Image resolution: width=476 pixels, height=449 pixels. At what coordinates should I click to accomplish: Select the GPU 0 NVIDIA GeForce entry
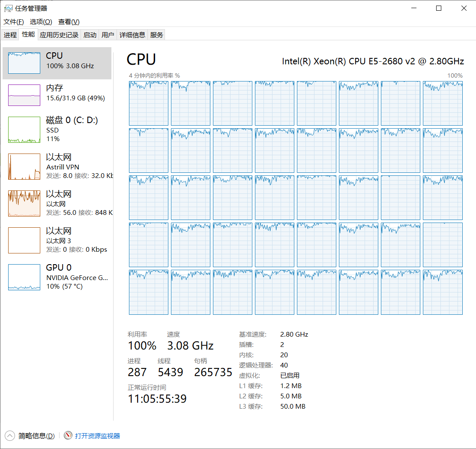(x=57, y=277)
